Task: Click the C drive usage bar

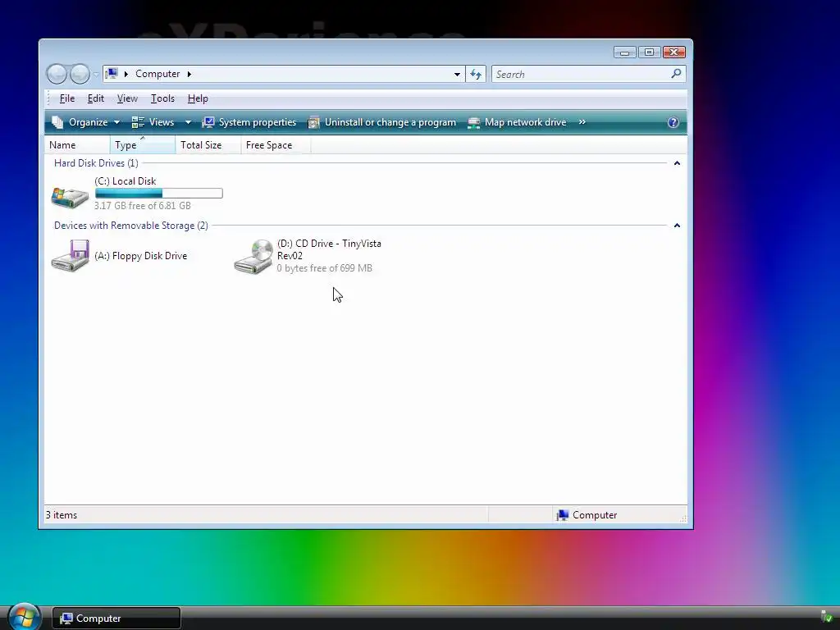Action: coord(159,194)
